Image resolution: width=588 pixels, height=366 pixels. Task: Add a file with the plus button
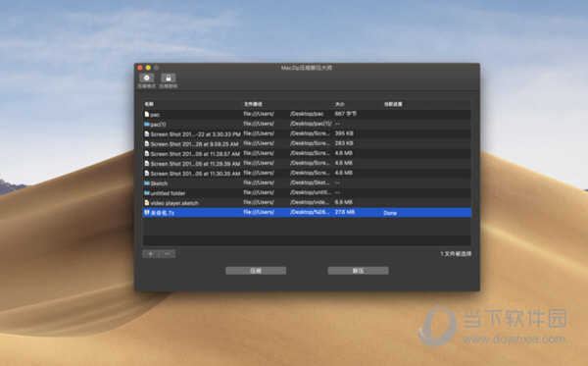click(150, 254)
